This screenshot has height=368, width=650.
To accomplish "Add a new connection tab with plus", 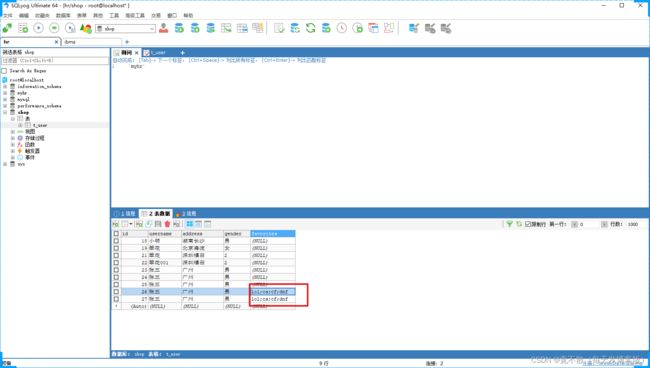I will point(127,42).
